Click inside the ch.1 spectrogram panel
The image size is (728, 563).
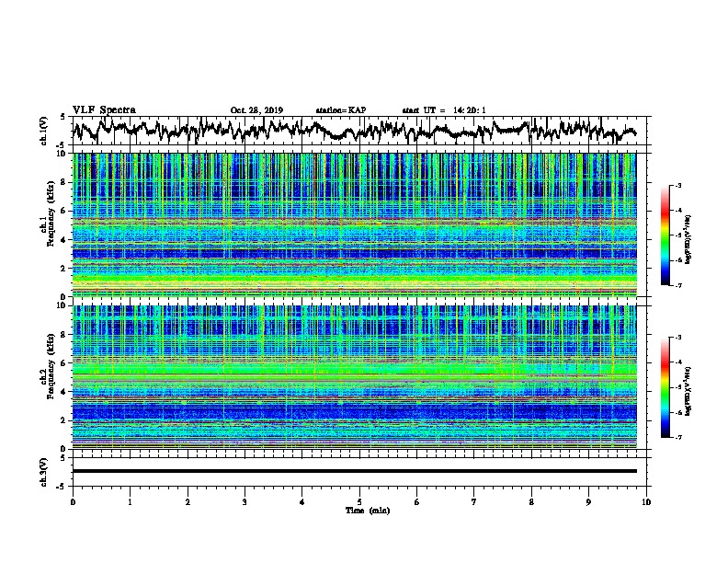355,224
